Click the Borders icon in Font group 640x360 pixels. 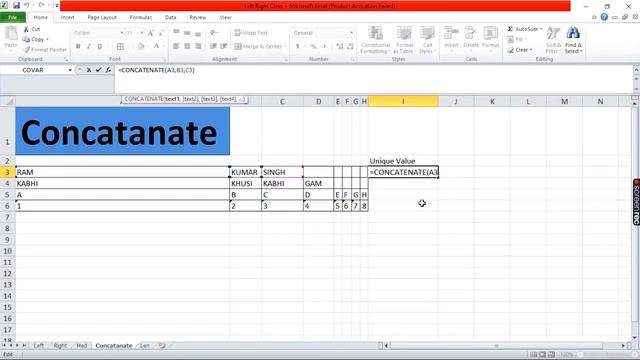pyautogui.click(x=120, y=47)
